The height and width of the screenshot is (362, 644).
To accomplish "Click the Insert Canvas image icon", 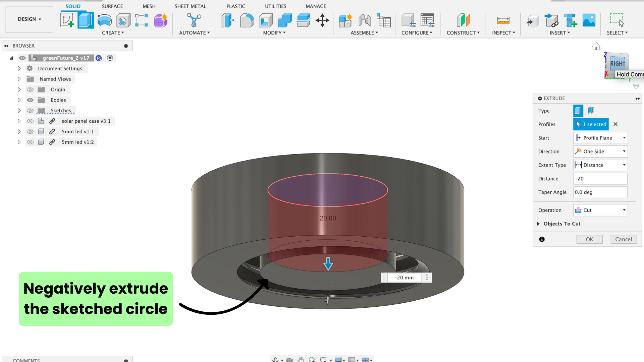I will [x=589, y=20].
